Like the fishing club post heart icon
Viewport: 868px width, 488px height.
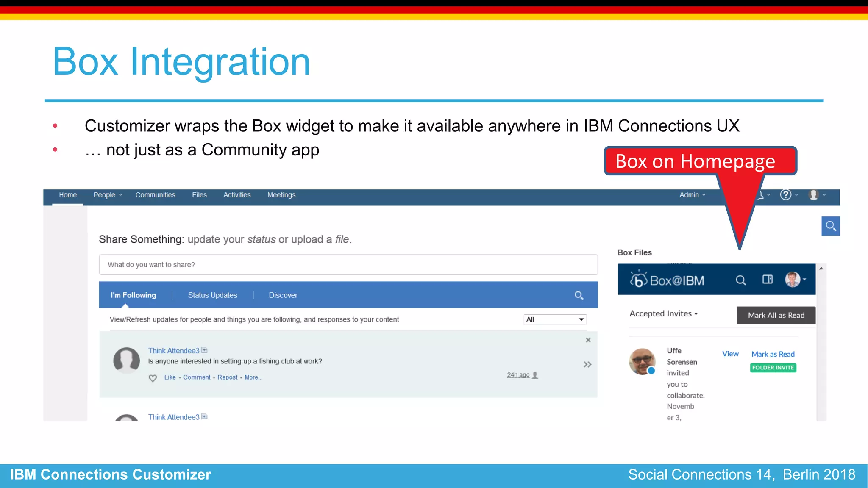tap(153, 378)
